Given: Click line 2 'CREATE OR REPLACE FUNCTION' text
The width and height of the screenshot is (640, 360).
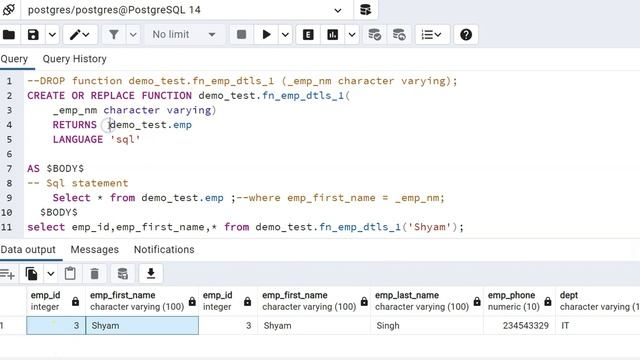Looking at the screenshot, I should [x=109, y=96].
